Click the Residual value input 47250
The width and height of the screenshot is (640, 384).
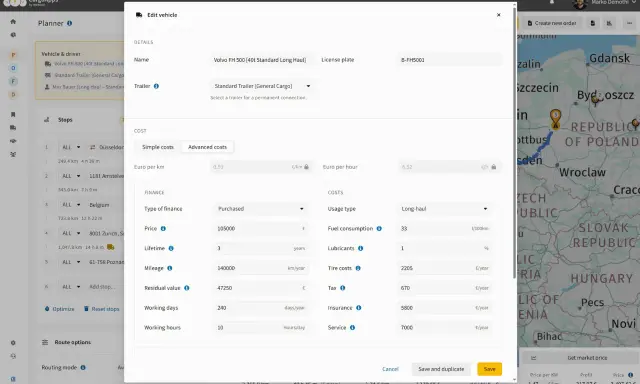pos(260,288)
